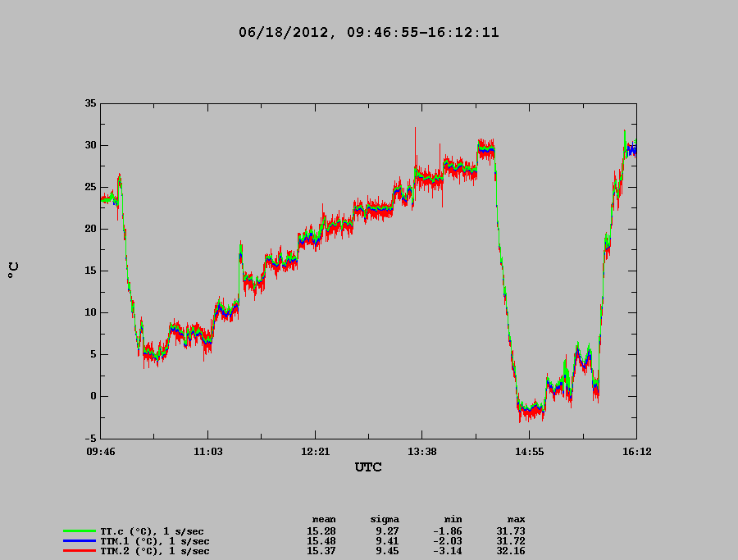Screen dimensions: 738x560
Task: Select the TTM.1 (°C), 1 s/sec legend label
Action: click(155, 541)
